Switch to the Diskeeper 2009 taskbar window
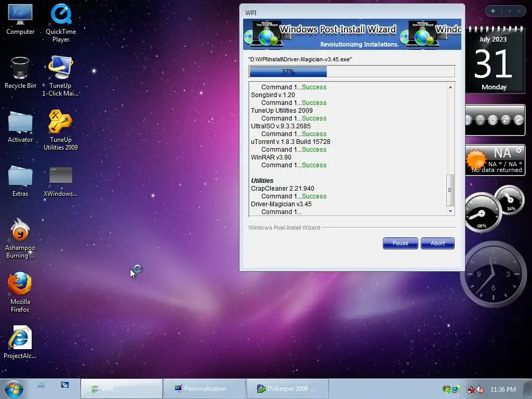The image size is (532, 399). [288, 389]
